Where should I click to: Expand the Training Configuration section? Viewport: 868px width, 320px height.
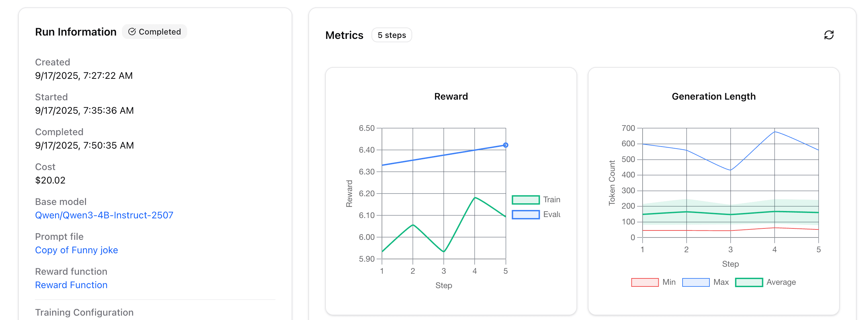(84, 312)
